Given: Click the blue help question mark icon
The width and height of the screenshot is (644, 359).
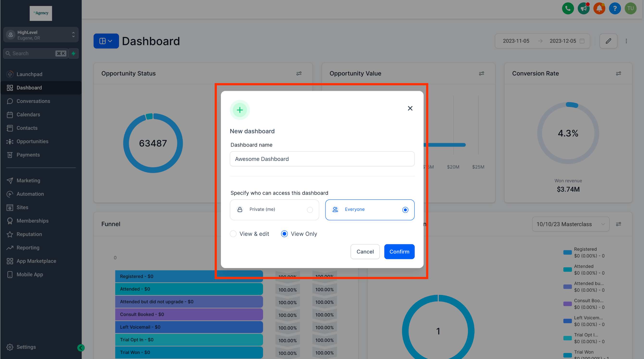Looking at the screenshot, I should click(x=615, y=8).
